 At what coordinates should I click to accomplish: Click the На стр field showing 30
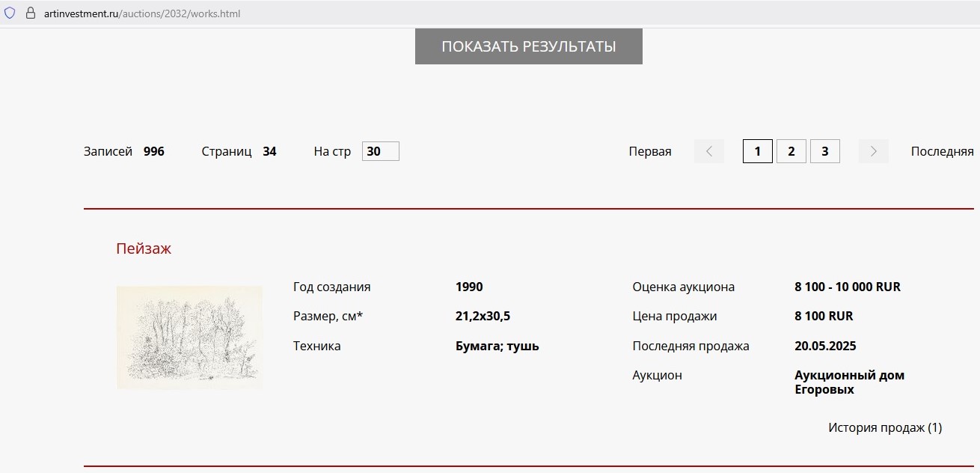(x=380, y=151)
